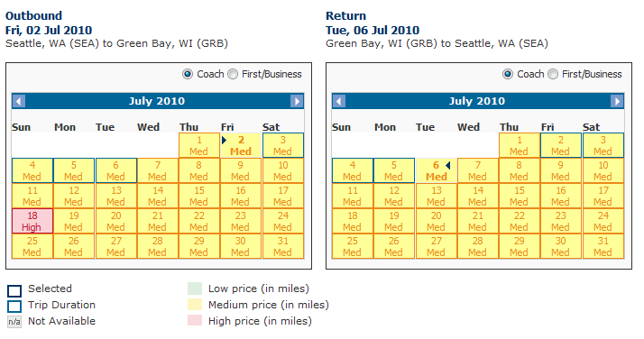Pick July 22 in Return calendar
The image size is (644, 339).
point(520,221)
